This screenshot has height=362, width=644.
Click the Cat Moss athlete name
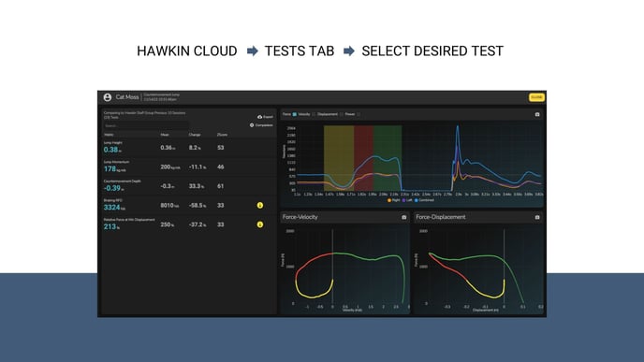click(127, 97)
